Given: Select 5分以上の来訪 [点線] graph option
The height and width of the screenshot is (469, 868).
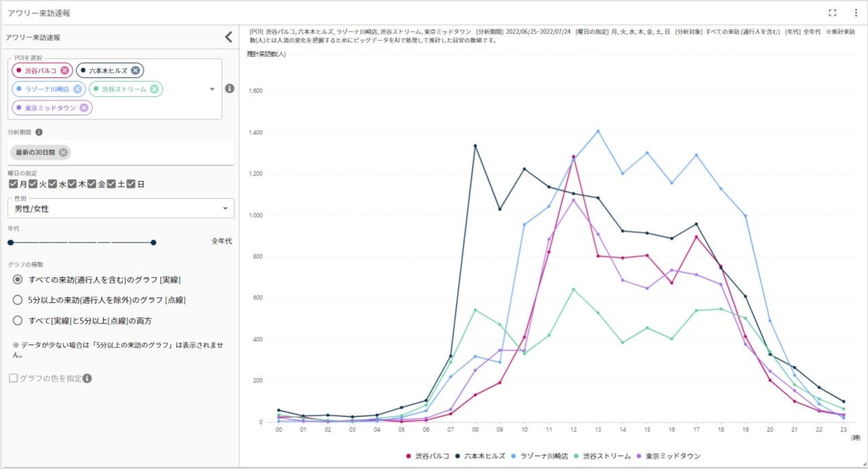Looking at the screenshot, I should [x=18, y=300].
